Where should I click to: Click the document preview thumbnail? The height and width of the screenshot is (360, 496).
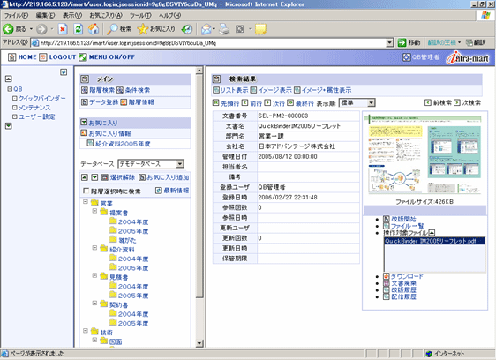[x=425, y=154]
